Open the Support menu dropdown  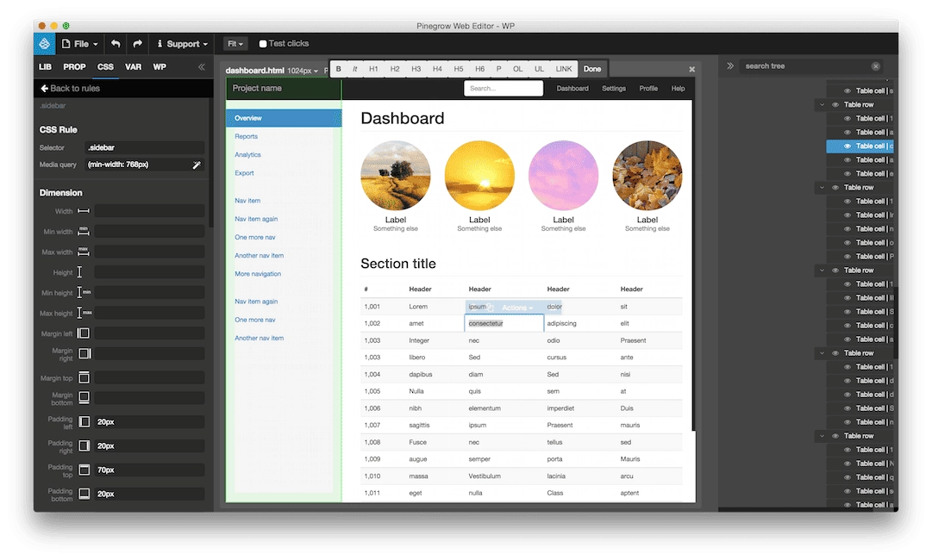click(x=182, y=43)
